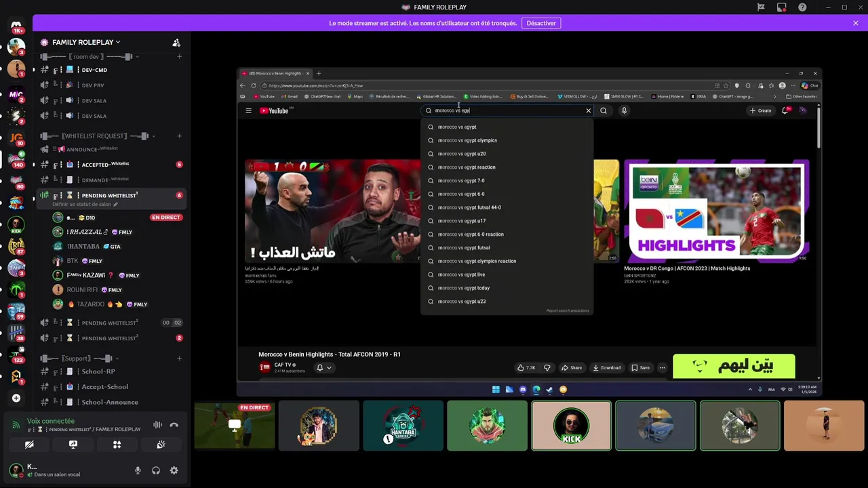The image size is (868, 488).
Task: Click the YouTube Create button
Action: [x=760, y=110]
